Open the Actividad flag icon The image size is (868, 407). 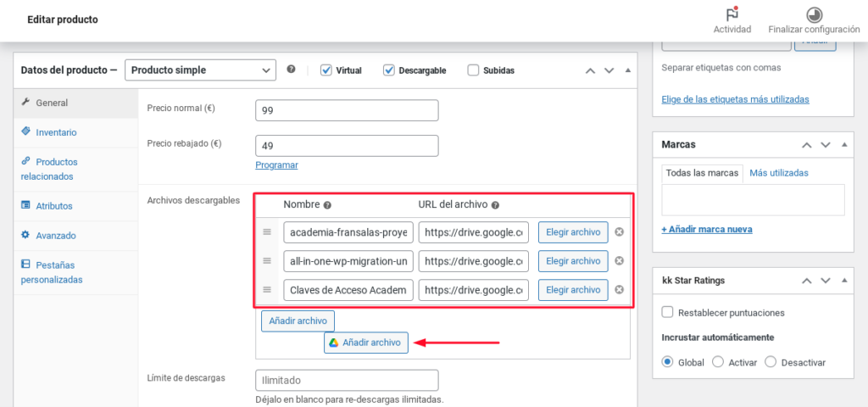click(x=732, y=14)
